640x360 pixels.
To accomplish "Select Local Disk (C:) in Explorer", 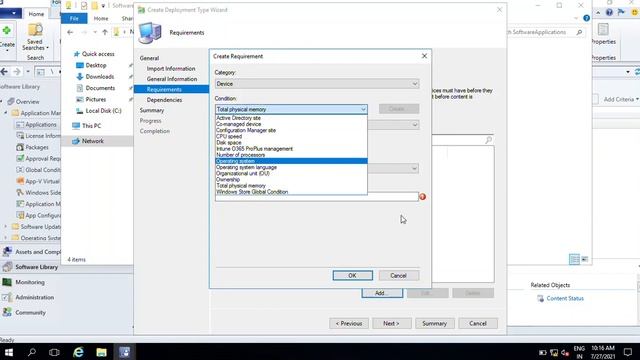I will (103, 111).
